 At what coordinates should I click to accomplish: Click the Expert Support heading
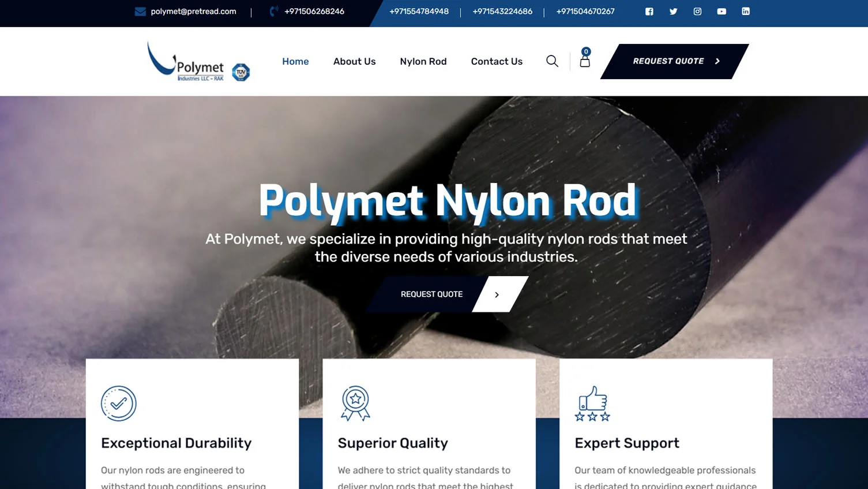click(x=627, y=443)
